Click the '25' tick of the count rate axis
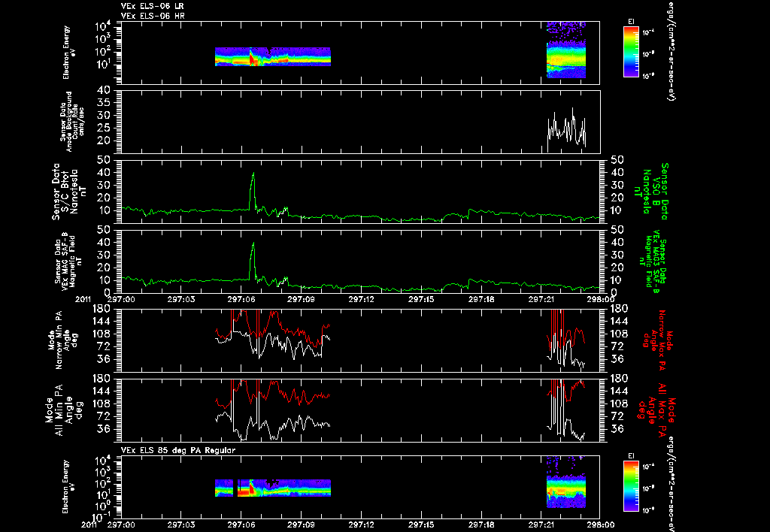770x532 pixels. click(103, 128)
